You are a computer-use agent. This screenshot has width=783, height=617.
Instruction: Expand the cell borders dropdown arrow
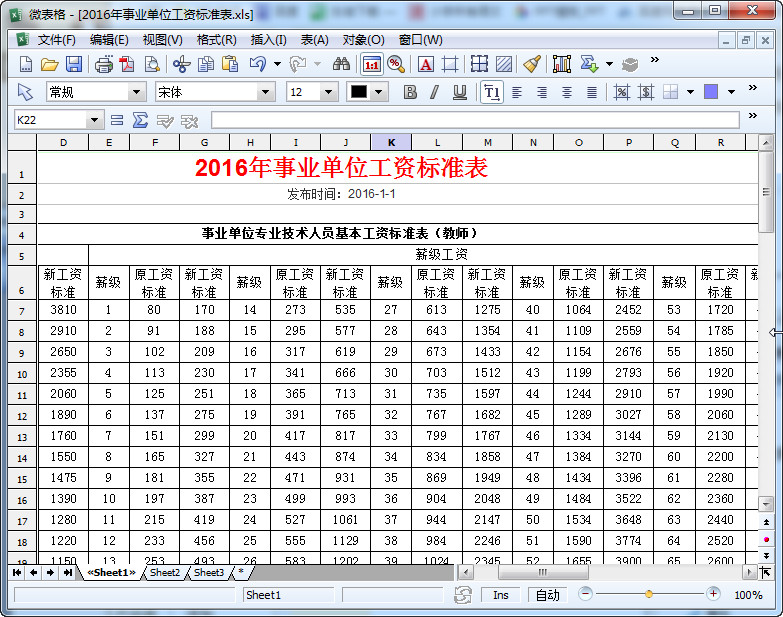click(691, 92)
